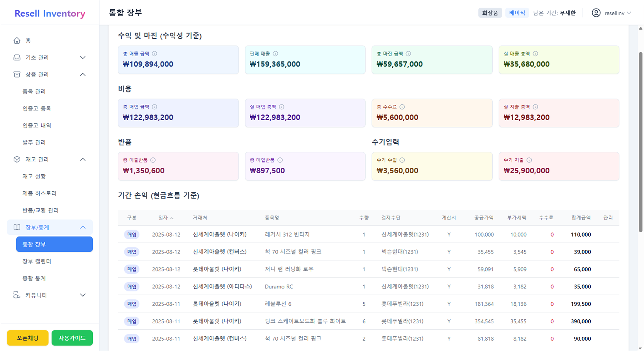Expand the 커뮤니티 section chevron
The width and height of the screenshot is (644, 351).
[x=83, y=295]
